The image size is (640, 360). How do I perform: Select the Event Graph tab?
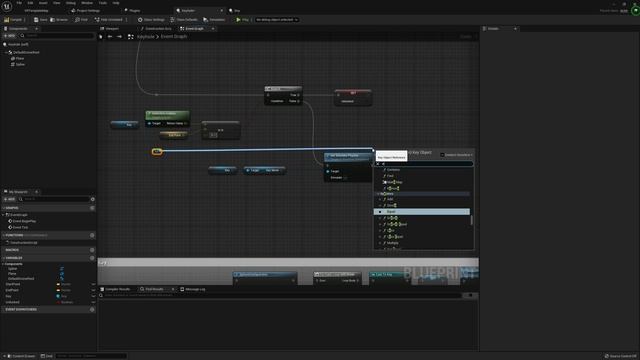coord(193,29)
